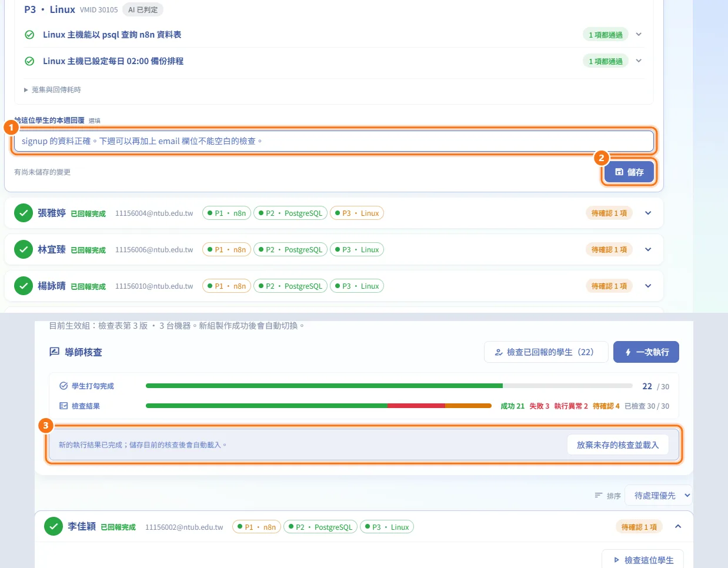This screenshot has width=728, height=568.
Task: Click the 導師核查 heading icon
Action: click(54, 352)
